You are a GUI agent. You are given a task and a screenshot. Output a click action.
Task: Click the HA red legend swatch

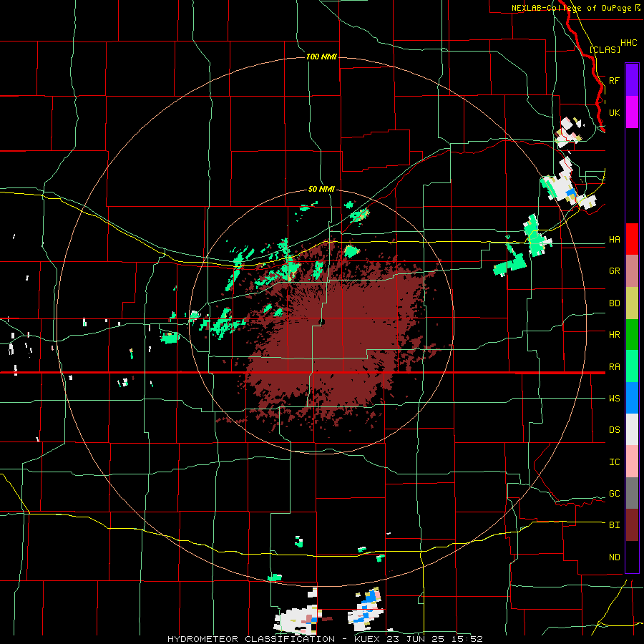pyautogui.click(x=632, y=239)
